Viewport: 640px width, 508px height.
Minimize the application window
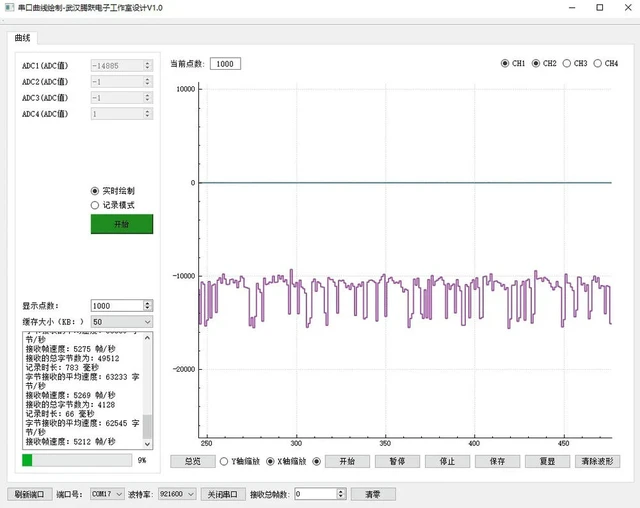tap(572, 7)
